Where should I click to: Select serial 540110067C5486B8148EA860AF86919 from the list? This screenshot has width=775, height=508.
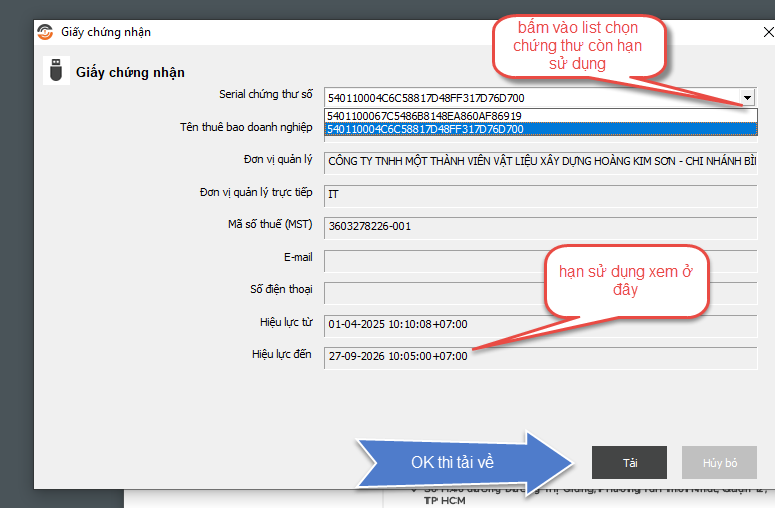[x=424, y=116]
